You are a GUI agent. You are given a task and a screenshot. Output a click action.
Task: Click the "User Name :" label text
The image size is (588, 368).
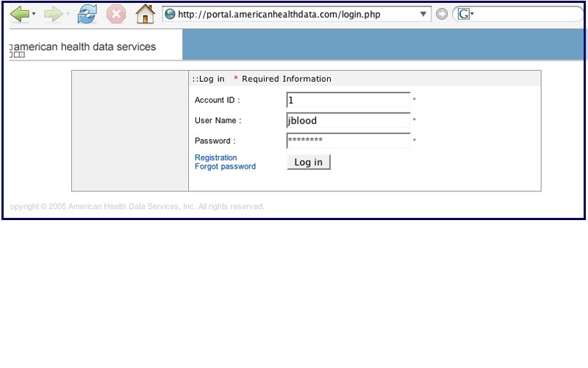218,121
